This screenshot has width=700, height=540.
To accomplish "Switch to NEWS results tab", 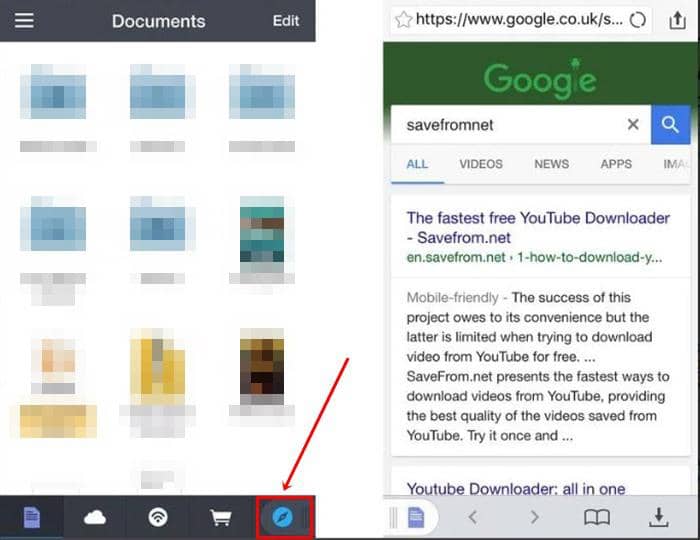I will [x=551, y=164].
